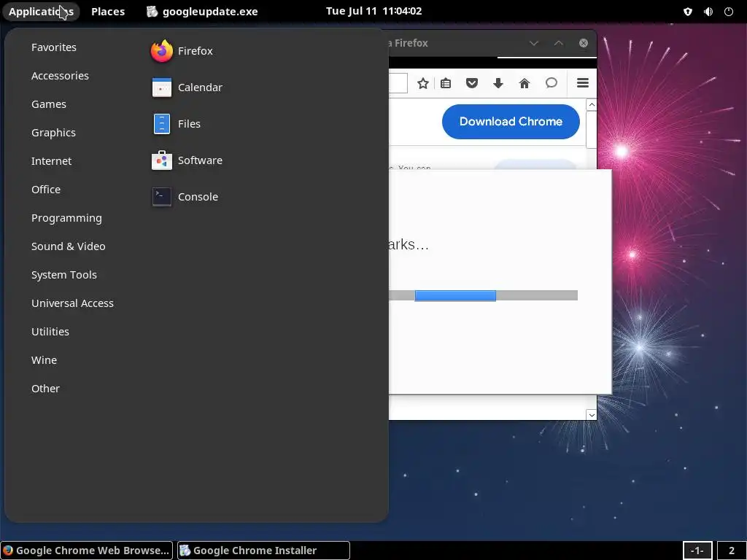Click the Firefox address field

398,83
